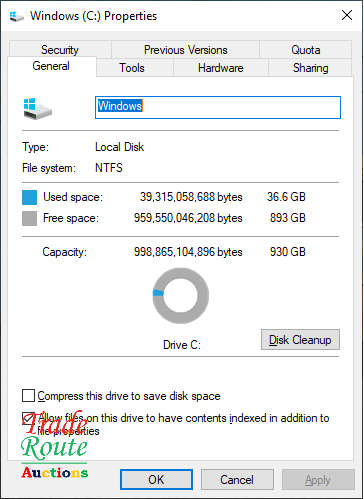The width and height of the screenshot is (364, 499).
Task: Click the 893 GB free size
Action: point(288,218)
